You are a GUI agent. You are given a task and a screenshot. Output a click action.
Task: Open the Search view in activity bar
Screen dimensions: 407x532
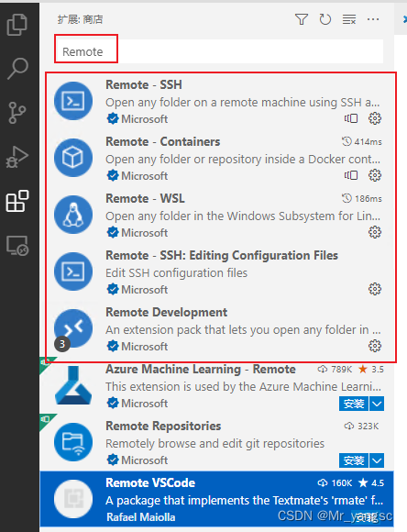(17, 68)
